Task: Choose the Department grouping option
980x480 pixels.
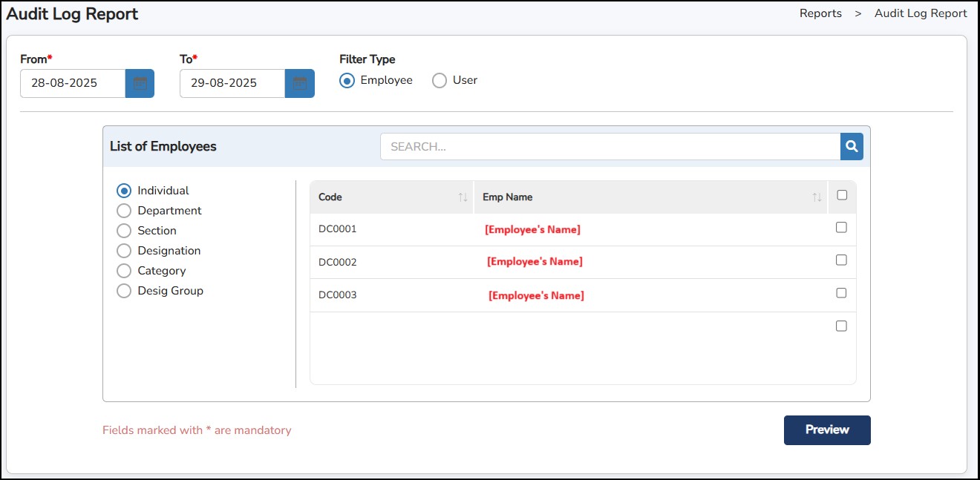Action: coord(124,211)
